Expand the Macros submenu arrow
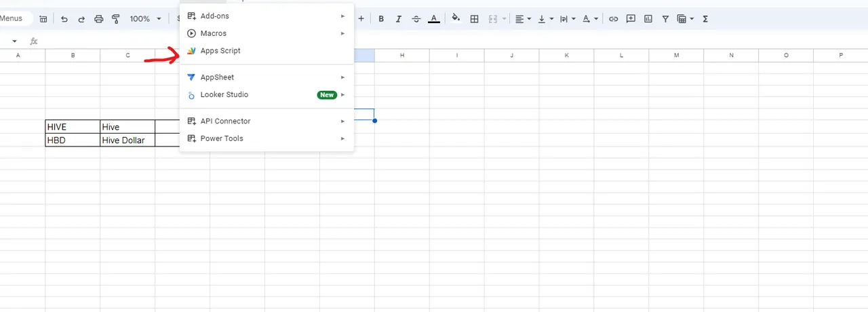868x312 pixels. coord(343,33)
